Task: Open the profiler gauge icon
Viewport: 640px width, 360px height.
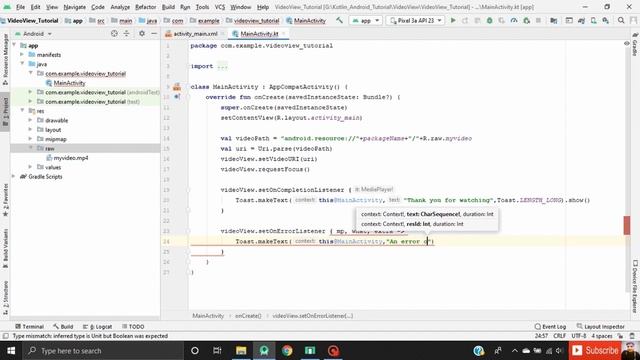Action: click(514, 20)
